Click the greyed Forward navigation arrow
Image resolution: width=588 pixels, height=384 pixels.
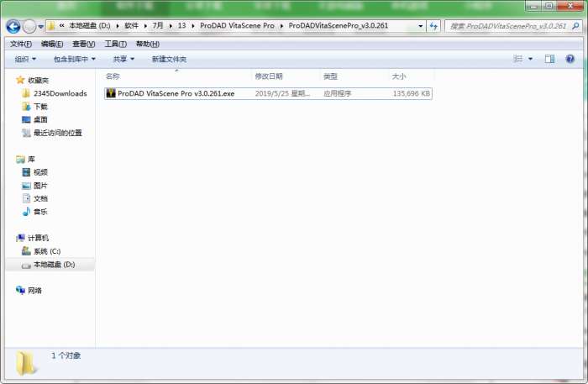[29, 26]
